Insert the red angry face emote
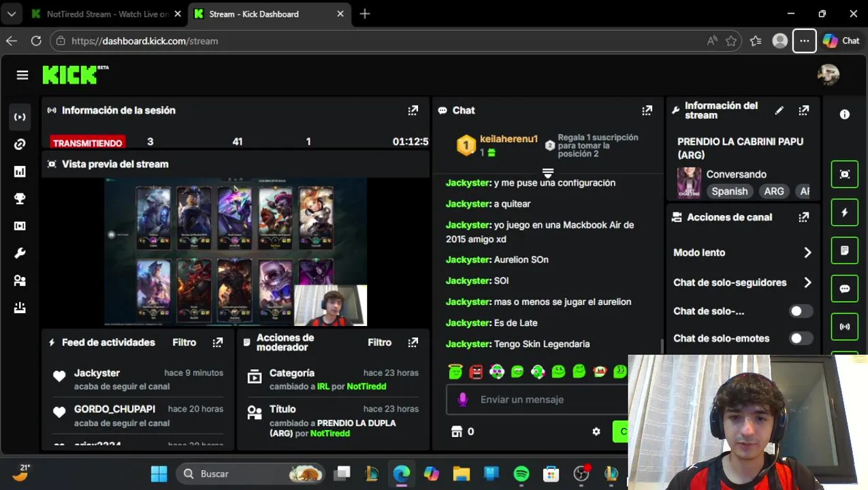868x490 pixels. tap(477, 371)
